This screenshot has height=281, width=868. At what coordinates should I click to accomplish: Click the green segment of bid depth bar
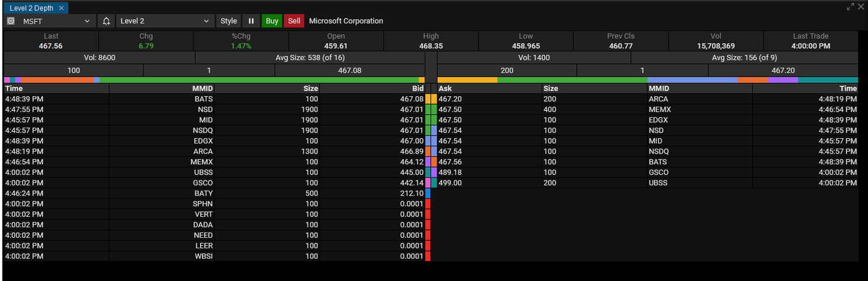tap(259, 80)
